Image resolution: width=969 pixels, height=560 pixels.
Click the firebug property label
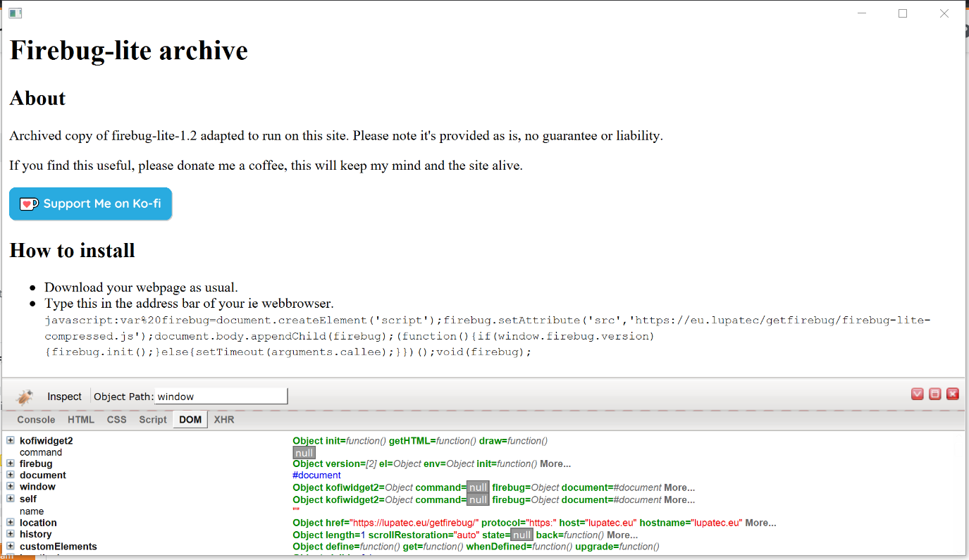pyautogui.click(x=36, y=464)
